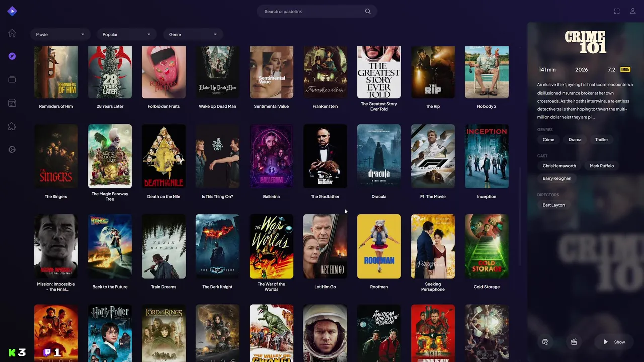Open the Forbidden Fruits poster
Screen dimensions: 644x362
(x=164, y=72)
